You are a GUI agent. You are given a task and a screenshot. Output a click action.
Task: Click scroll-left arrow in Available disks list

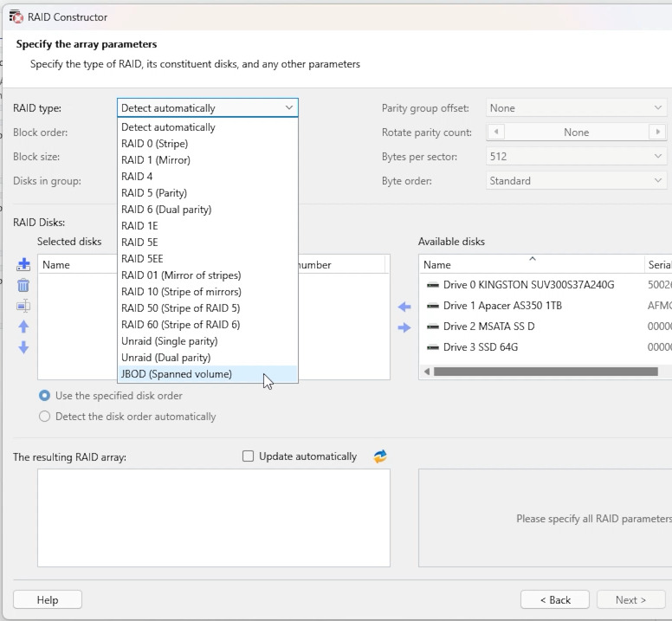pyautogui.click(x=426, y=372)
